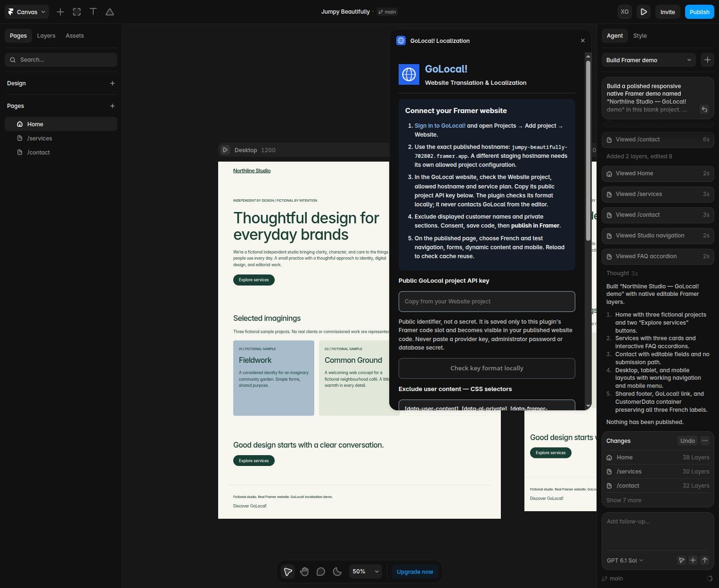Focus the Public GoLocal project API key field
The image size is (719, 588).
click(487, 302)
